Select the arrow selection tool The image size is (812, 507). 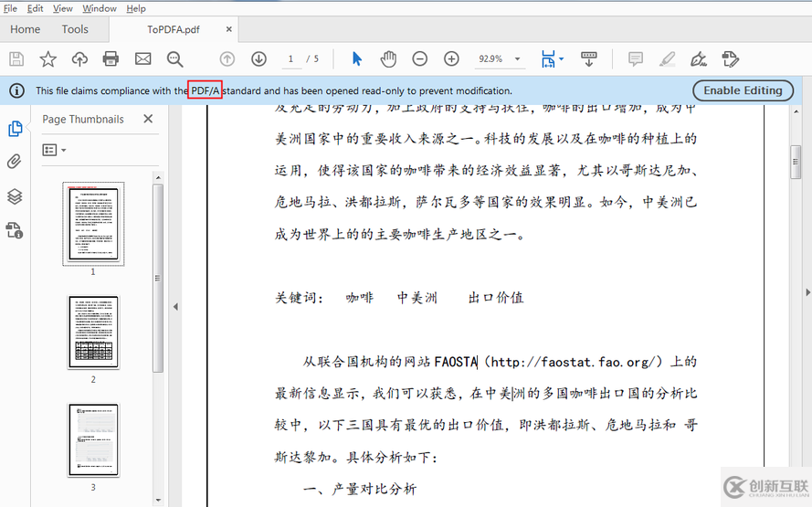coord(357,59)
